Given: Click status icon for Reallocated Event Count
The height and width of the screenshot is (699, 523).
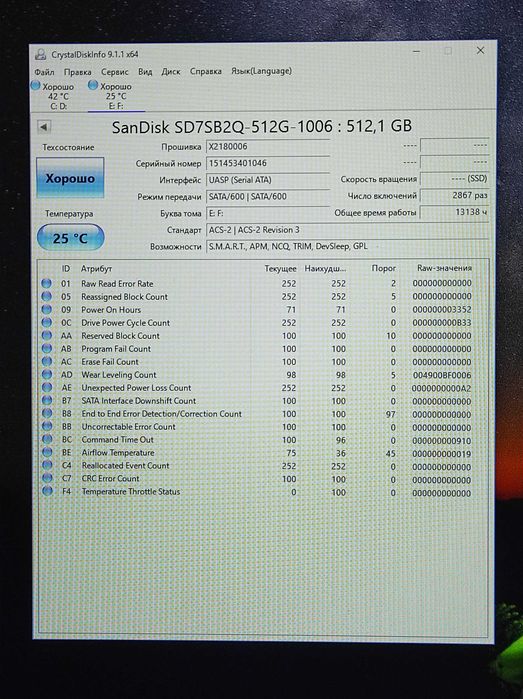Looking at the screenshot, I should click(46, 465).
